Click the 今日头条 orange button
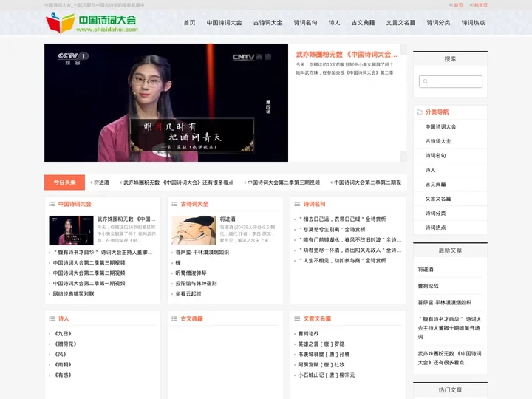This screenshot has width=532, height=399. point(64,183)
